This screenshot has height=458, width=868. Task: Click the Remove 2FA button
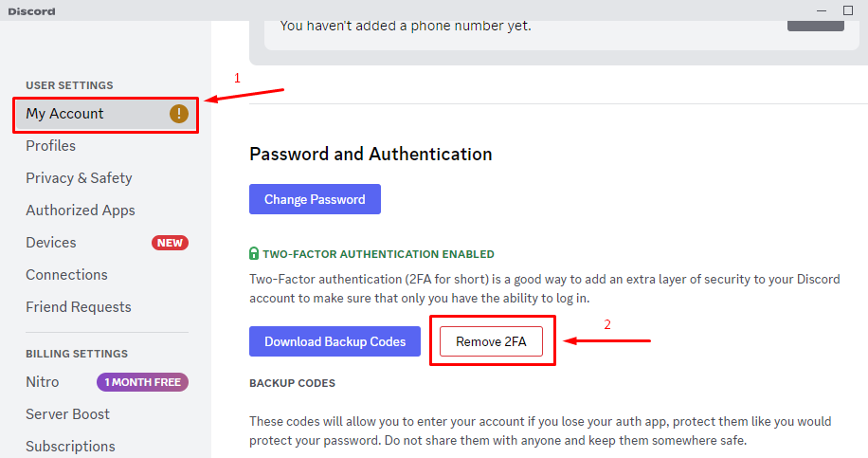coord(491,341)
